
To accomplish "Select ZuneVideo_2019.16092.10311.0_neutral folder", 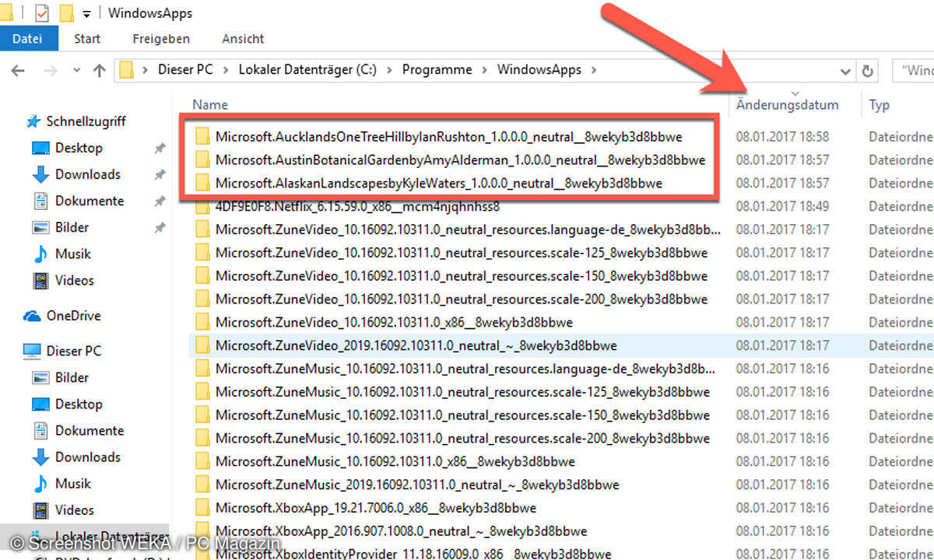I will click(416, 345).
